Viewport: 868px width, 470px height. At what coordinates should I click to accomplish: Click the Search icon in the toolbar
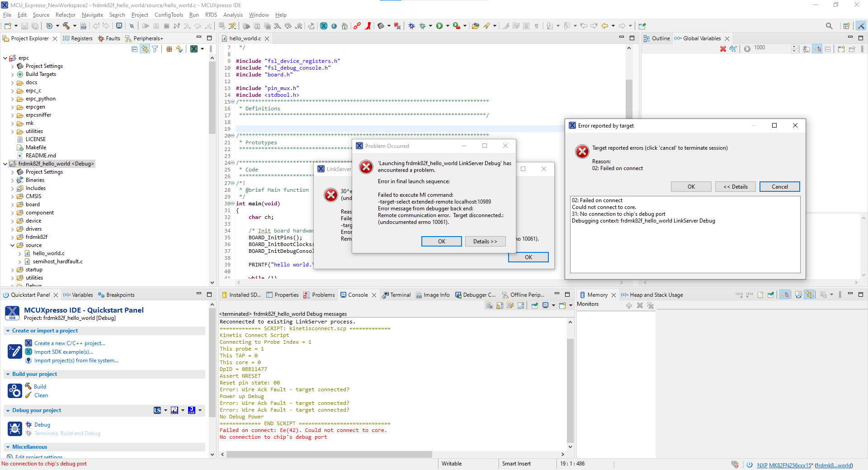tap(829, 26)
